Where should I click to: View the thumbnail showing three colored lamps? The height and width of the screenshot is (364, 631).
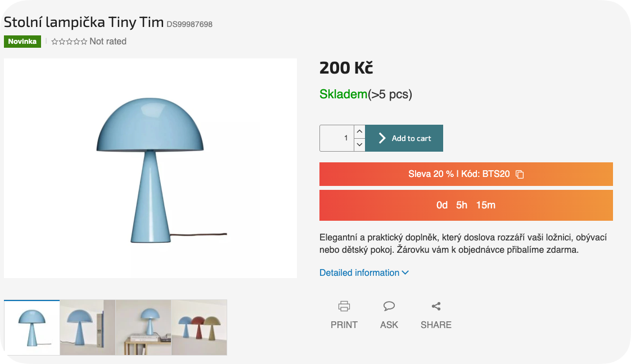click(199, 327)
